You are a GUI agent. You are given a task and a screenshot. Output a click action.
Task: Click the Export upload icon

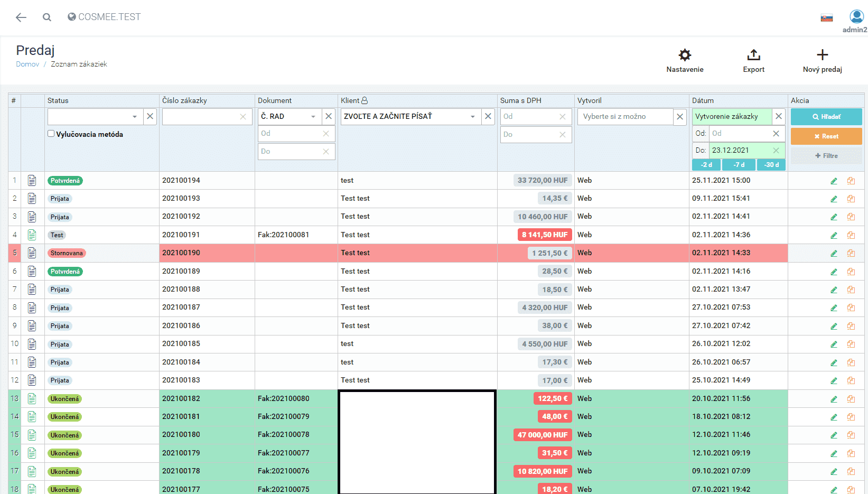pos(753,55)
